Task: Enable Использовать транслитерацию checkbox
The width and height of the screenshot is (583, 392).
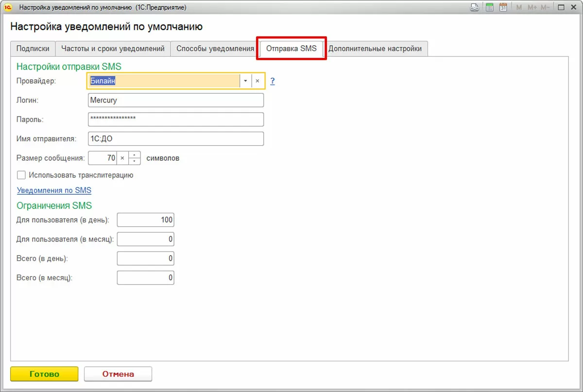Action: pos(21,175)
